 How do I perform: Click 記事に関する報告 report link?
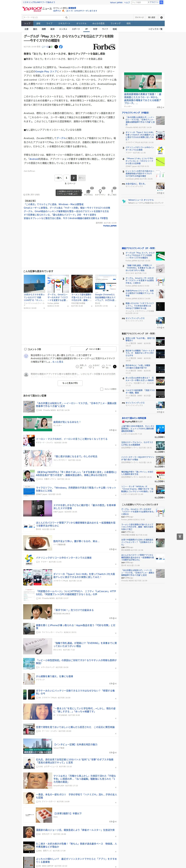pyautogui.click(x=32, y=194)
